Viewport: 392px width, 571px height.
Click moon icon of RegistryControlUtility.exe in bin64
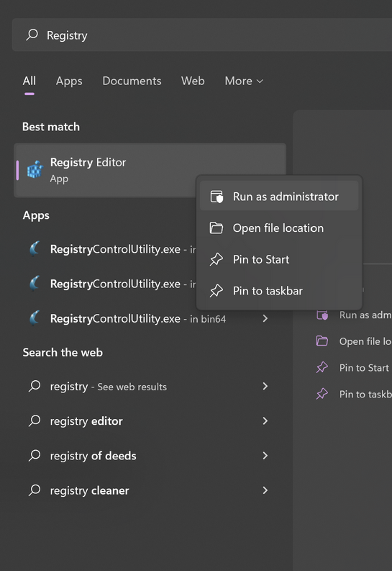35,318
